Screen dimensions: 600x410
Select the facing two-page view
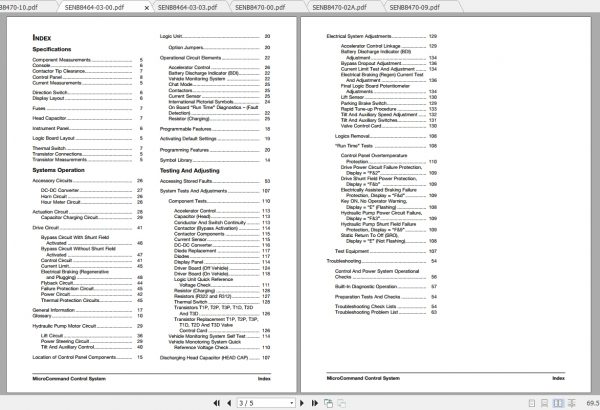click(x=558, y=403)
